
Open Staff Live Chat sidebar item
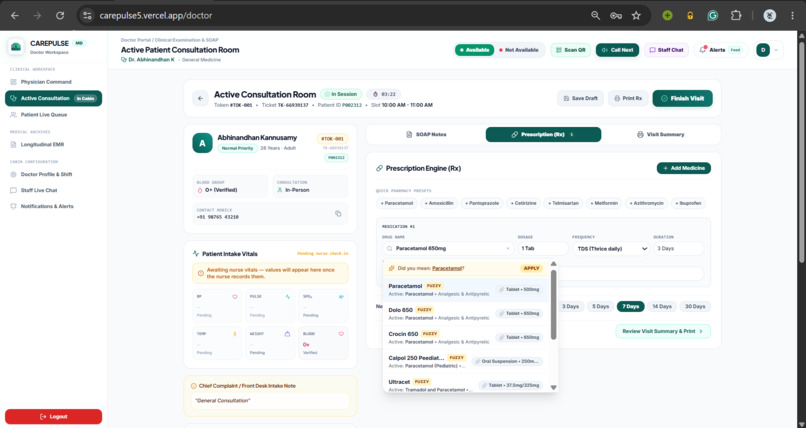[x=53, y=190]
